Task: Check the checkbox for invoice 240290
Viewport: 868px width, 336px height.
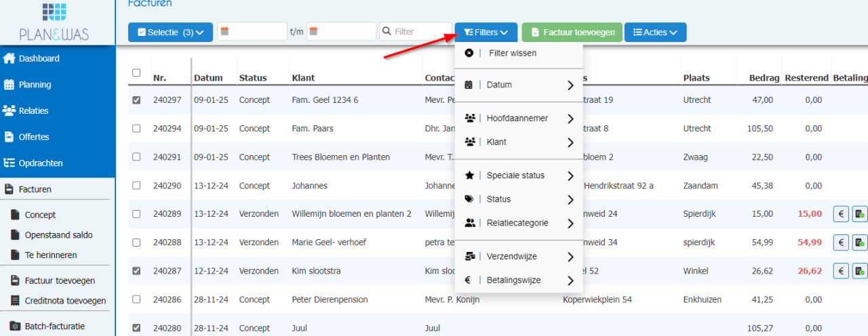Action: pos(136,185)
